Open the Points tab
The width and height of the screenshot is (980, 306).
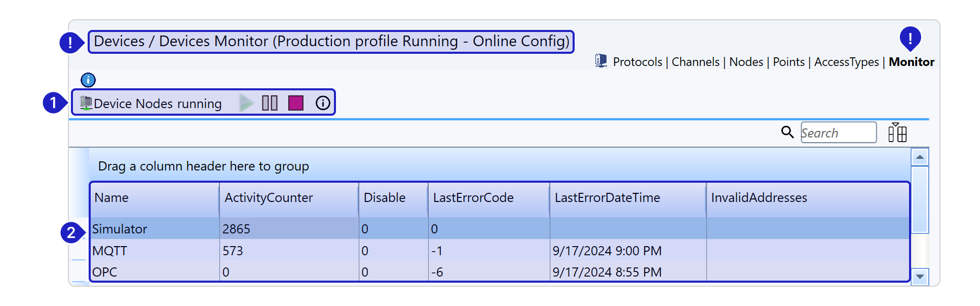(788, 62)
